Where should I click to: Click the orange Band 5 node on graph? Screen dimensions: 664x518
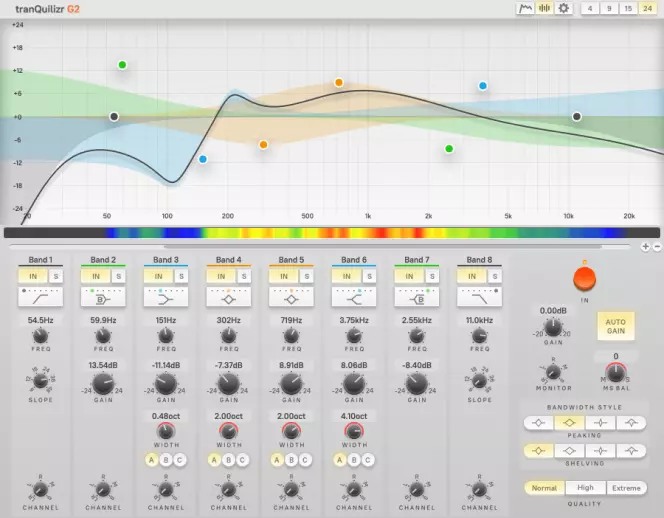click(x=339, y=83)
